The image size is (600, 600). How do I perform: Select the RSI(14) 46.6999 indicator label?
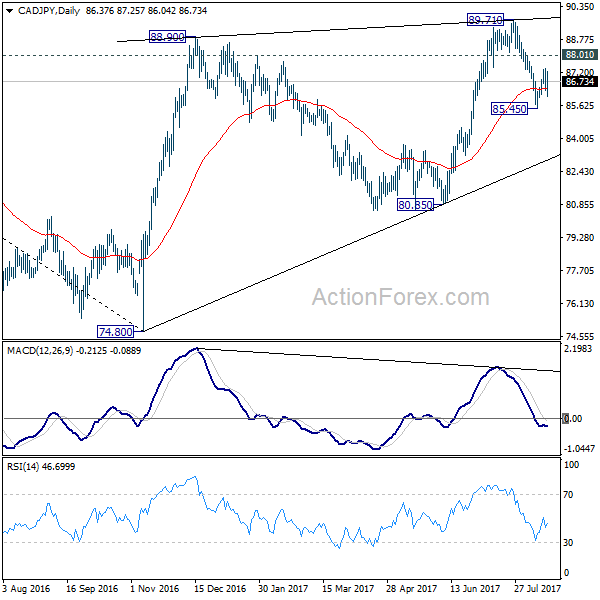click(41, 467)
